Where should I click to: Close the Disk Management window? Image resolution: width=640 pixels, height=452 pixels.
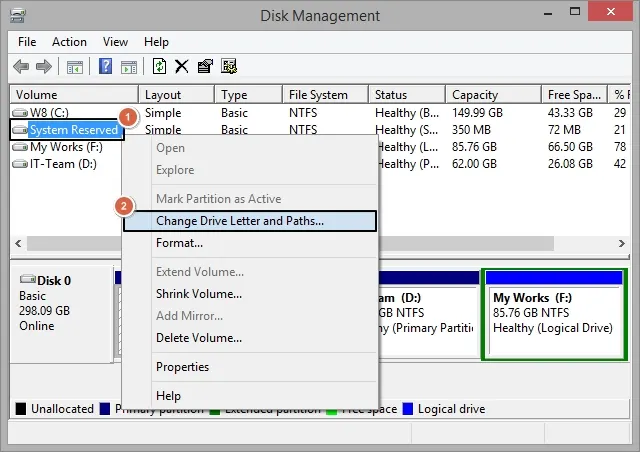(611, 11)
